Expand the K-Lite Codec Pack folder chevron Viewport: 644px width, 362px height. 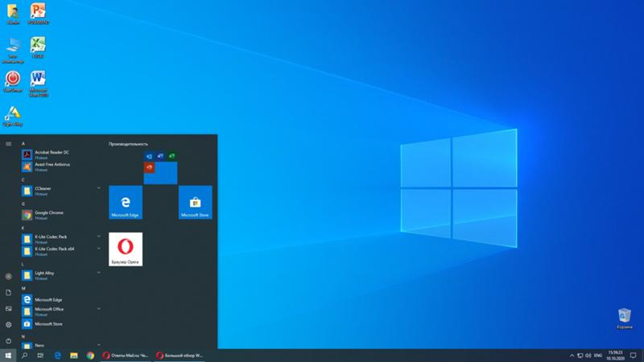coord(98,237)
